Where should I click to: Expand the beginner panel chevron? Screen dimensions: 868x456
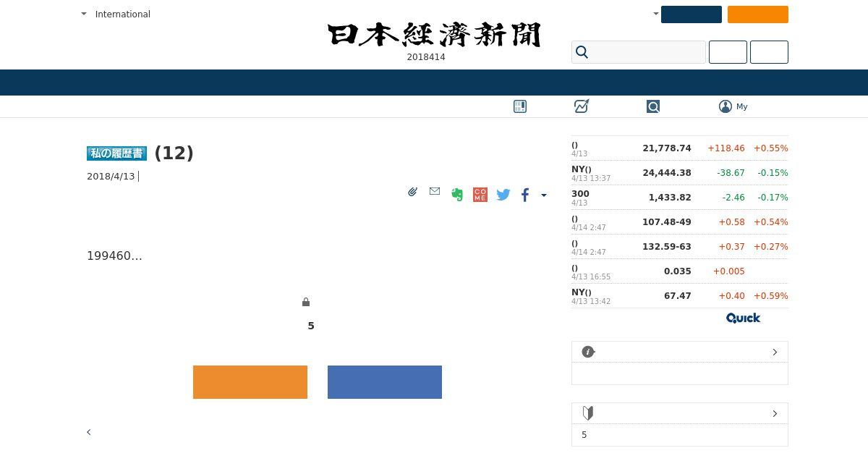click(775, 413)
